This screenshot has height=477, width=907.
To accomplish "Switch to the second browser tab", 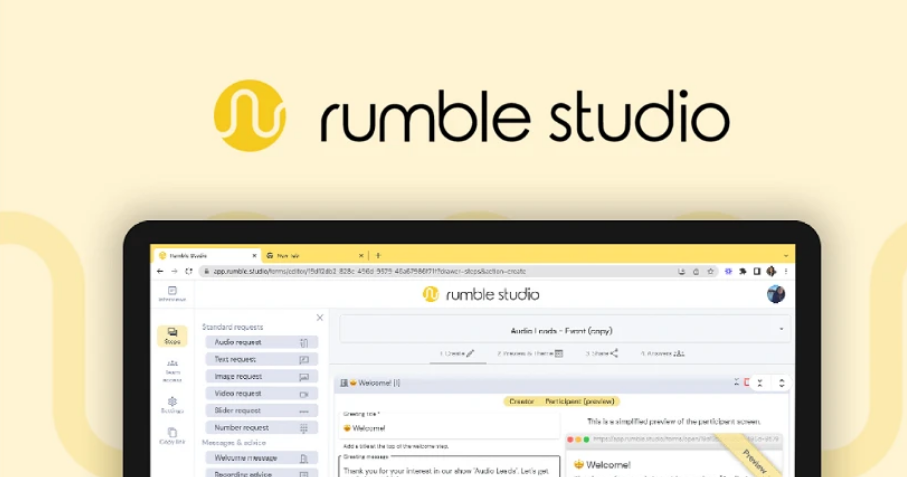I will 314,256.
